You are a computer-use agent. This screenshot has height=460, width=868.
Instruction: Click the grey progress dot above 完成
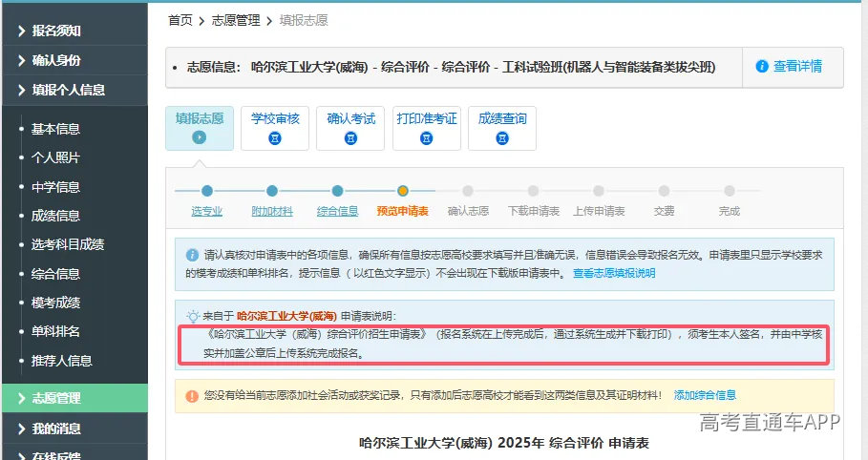[730, 191]
